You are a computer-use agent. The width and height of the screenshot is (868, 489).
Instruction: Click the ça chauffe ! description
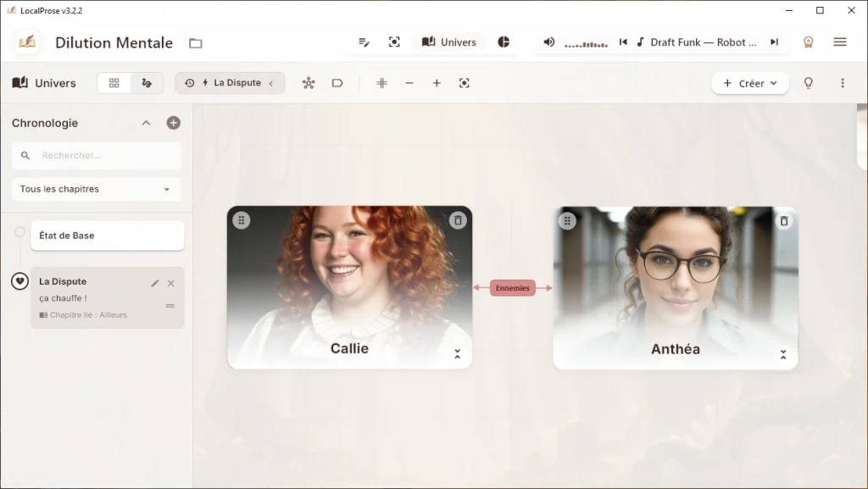pyautogui.click(x=63, y=298)
